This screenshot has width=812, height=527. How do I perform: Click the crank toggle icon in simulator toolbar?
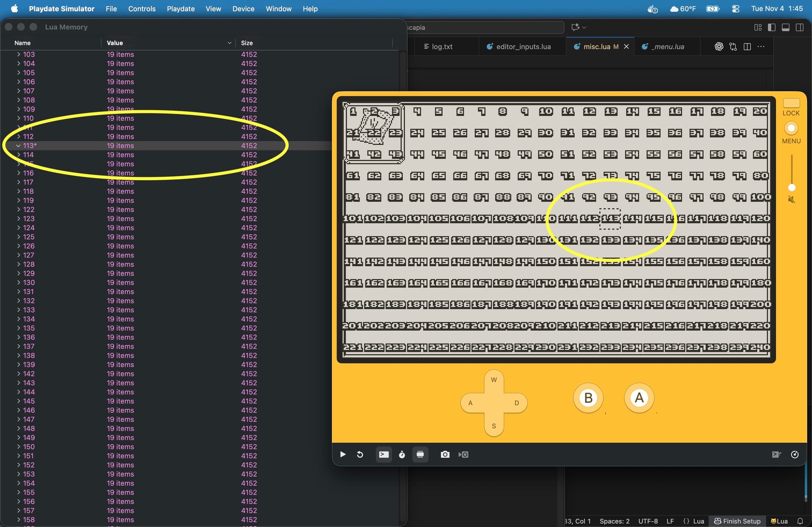click(x=795, y=454)
